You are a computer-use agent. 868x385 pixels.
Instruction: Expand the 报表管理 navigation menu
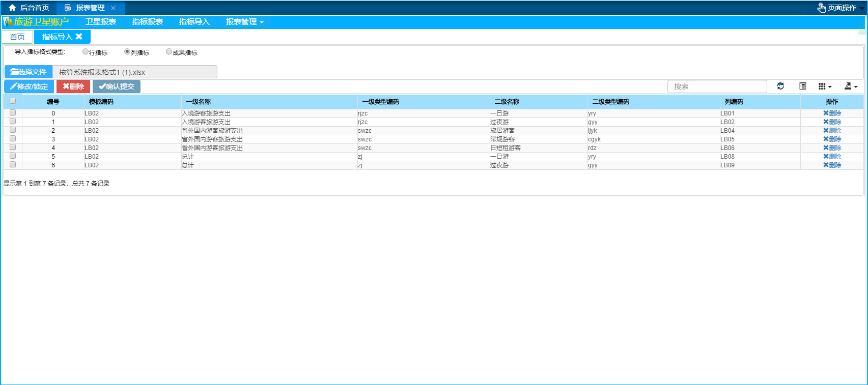coord(244,22)
